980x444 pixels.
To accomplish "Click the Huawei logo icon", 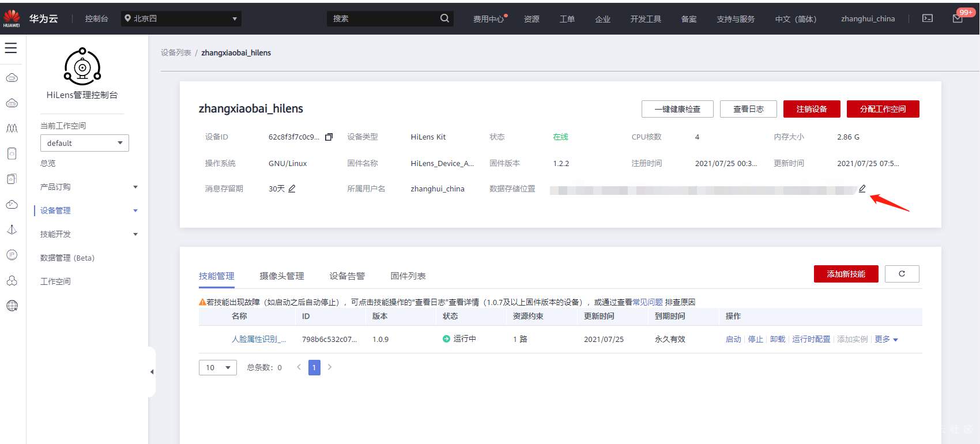I will click(12, 18).
